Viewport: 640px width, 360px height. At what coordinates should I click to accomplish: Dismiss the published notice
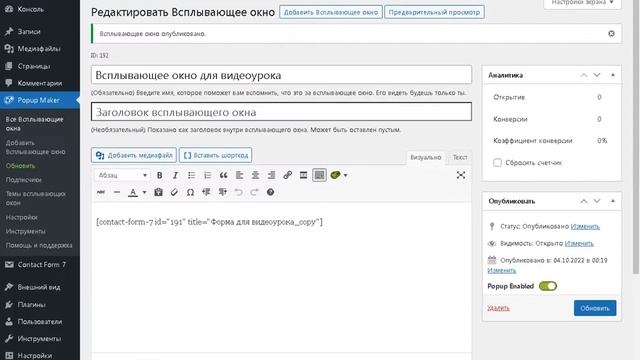coord(611,33)
